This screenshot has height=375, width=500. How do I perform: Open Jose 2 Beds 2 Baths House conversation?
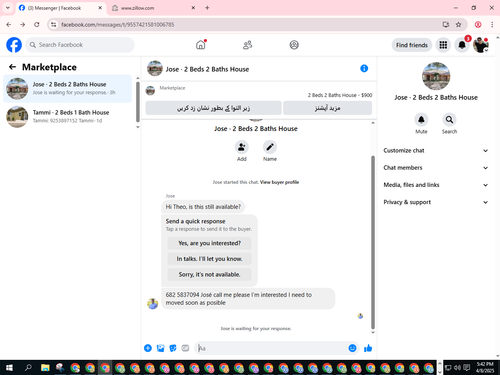click(68, 89)
